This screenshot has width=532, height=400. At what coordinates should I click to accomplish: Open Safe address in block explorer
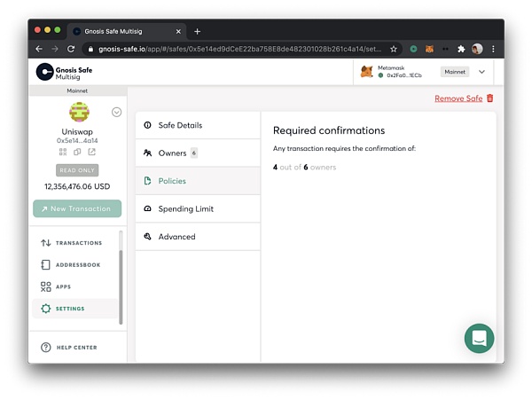tap(92, 153)
